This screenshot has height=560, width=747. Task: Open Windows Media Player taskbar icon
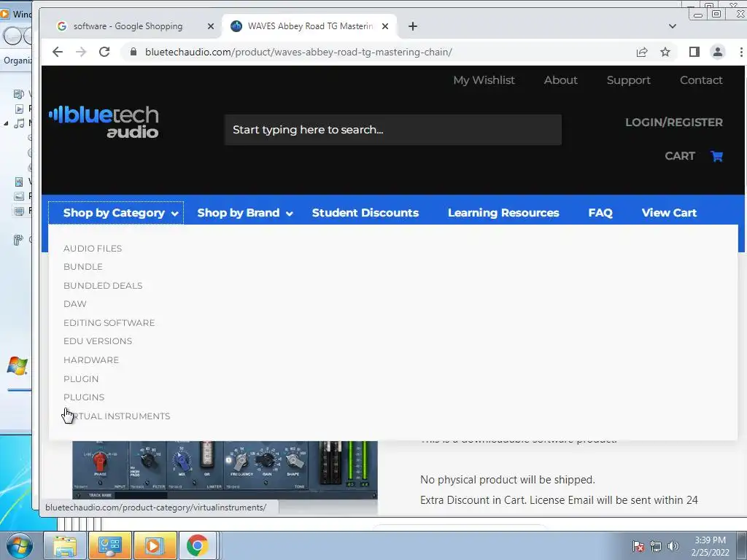(x=155, y=545)
